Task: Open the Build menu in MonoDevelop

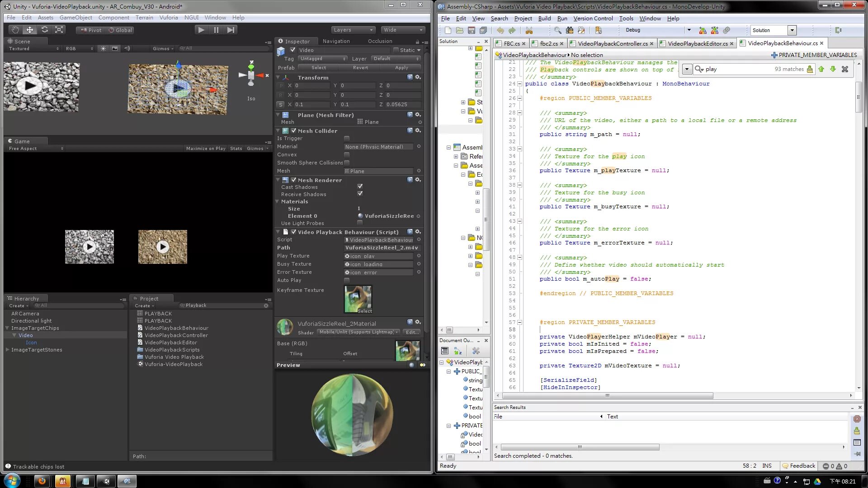Action: pyautogui.click(x=544, y=19)
